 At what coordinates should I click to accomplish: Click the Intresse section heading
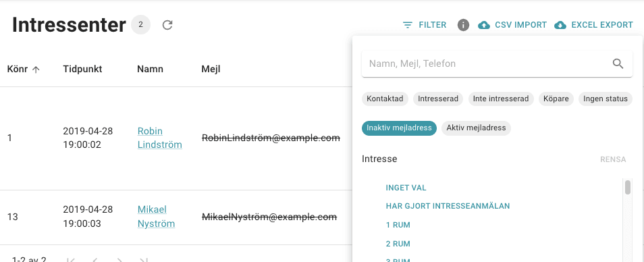click(x=379, y=159)
